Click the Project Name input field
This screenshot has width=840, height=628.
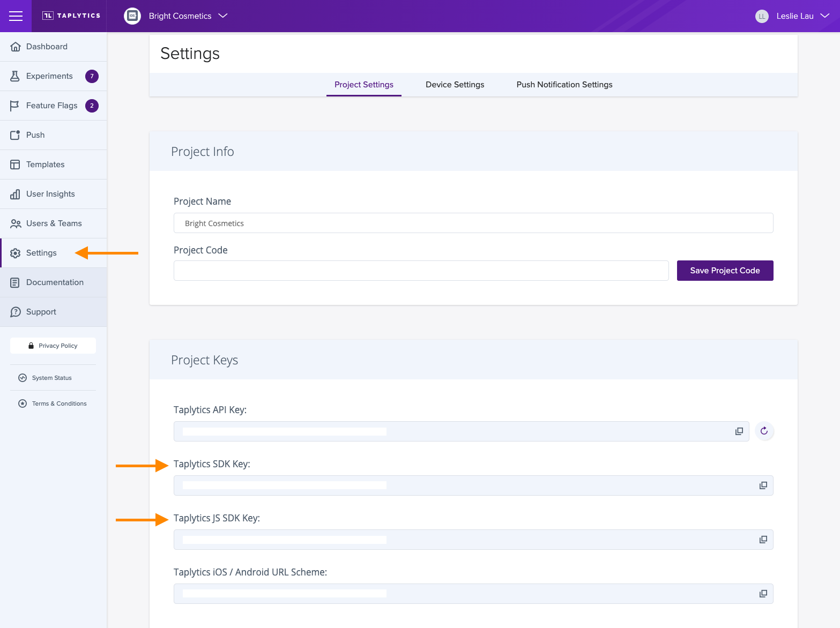click(x=473, y=223)
